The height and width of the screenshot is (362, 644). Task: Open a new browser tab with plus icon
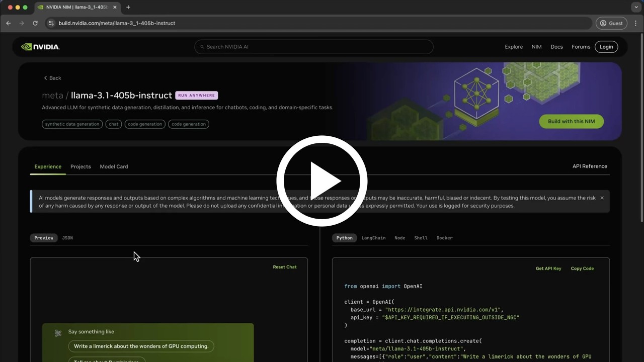(128, 7)
